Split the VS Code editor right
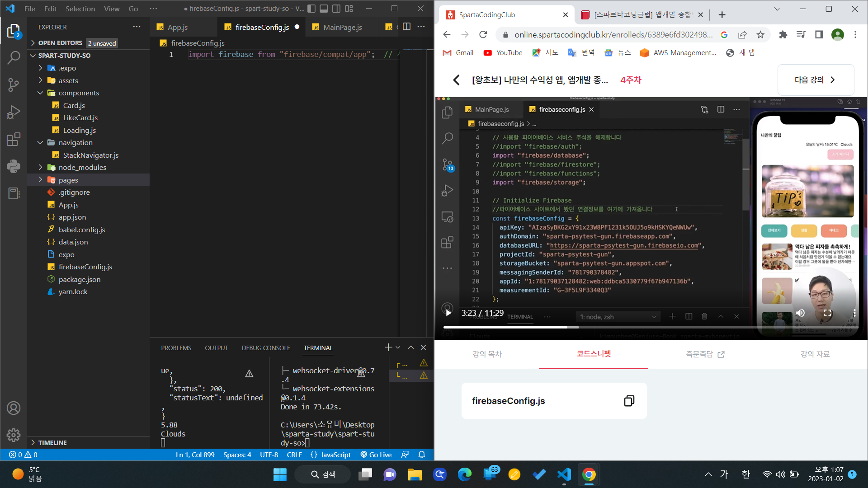The image size is (868, 488). (406, 27)
